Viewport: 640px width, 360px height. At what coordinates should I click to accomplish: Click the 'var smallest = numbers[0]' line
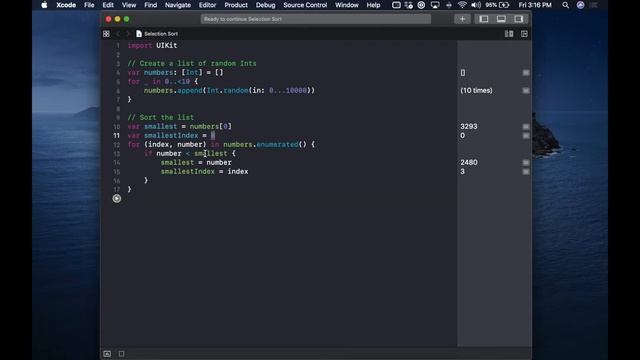180,126
